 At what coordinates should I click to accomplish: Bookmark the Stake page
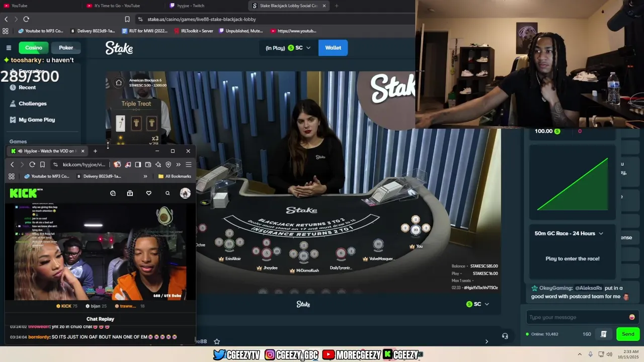127,19
